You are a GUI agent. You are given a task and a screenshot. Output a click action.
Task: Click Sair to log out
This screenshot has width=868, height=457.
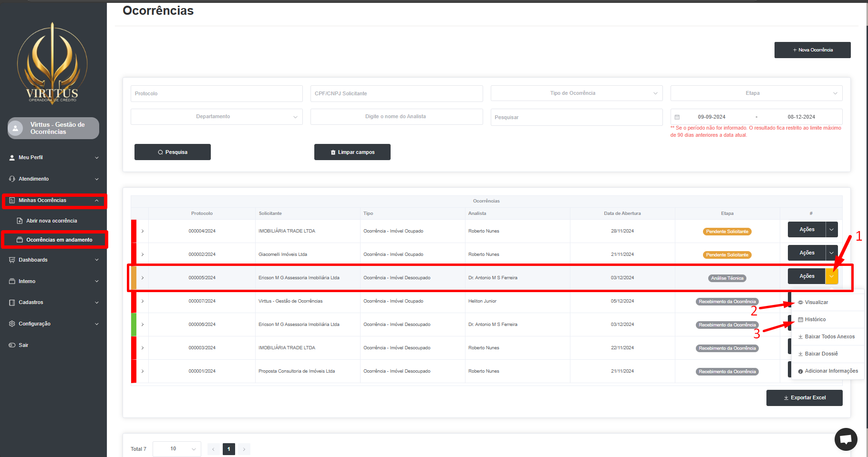pyautogui.click(x=23, y=345)
